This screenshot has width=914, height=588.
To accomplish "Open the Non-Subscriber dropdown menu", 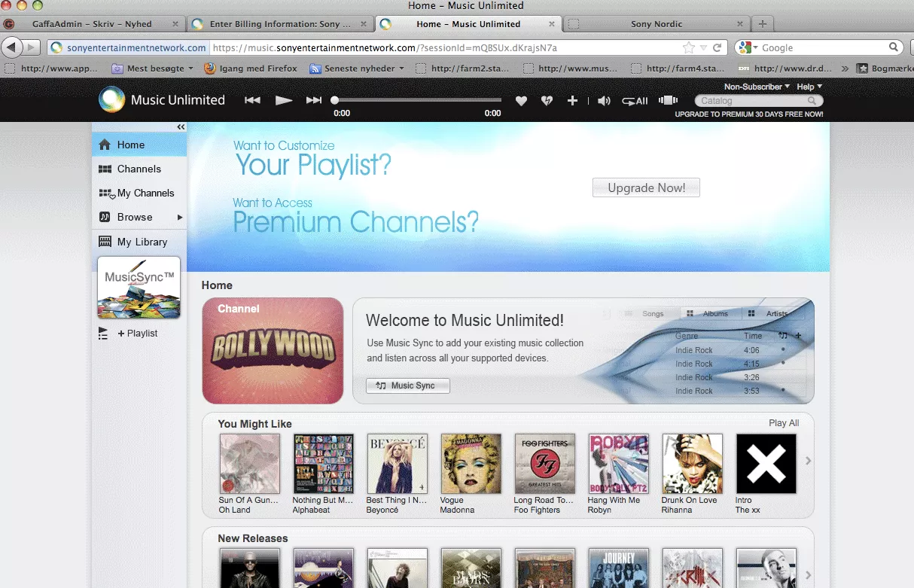I will point(756,87).
